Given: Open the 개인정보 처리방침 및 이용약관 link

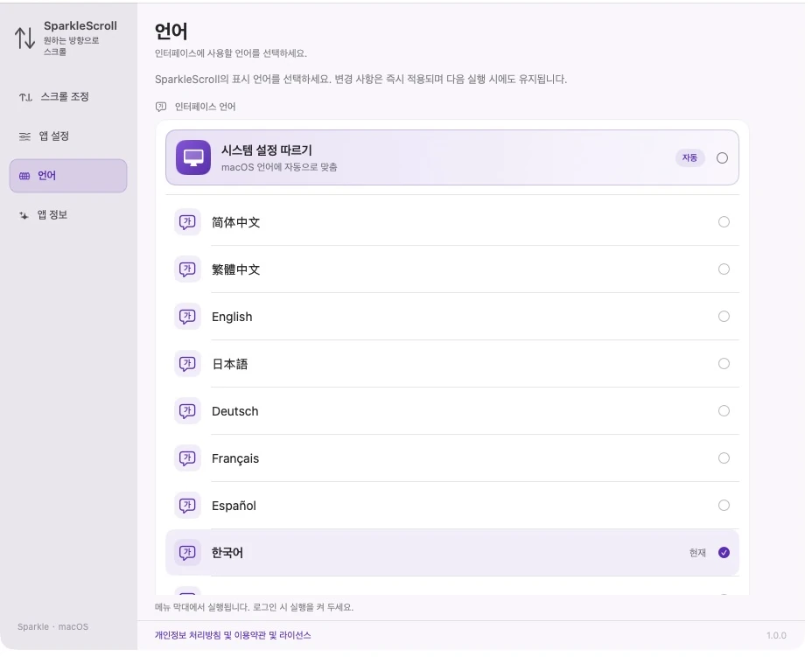Looking at the screenshot, I should coord(233,635).
